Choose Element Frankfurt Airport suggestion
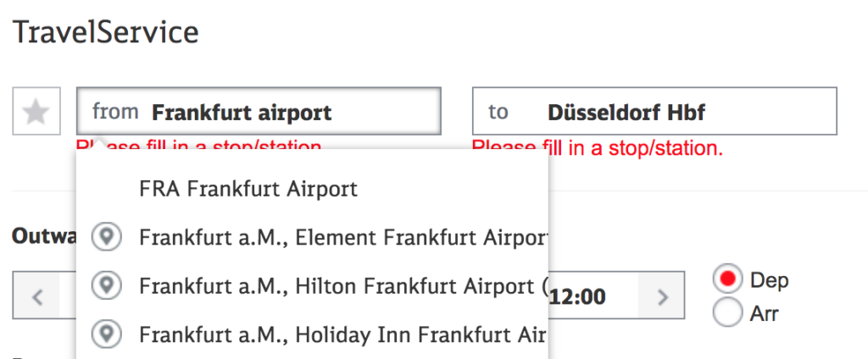The image size is (868, 359). pos(312,237)
